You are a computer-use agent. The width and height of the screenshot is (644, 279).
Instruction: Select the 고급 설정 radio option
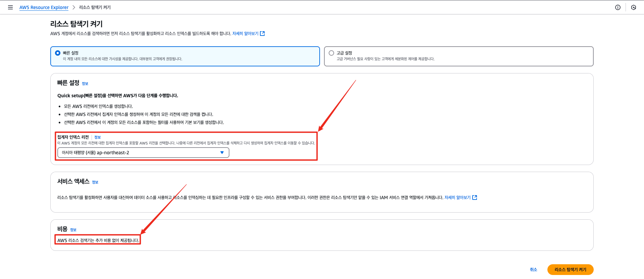coord(331,53)
